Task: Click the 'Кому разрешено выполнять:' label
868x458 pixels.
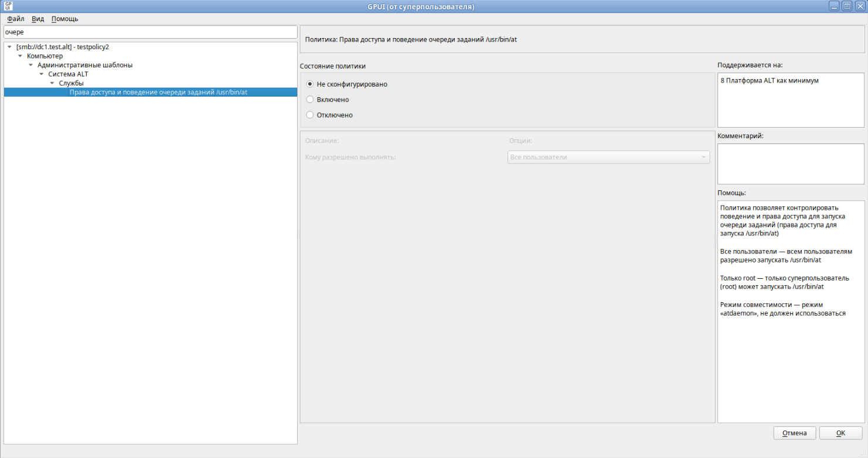Action: point(350,157)
